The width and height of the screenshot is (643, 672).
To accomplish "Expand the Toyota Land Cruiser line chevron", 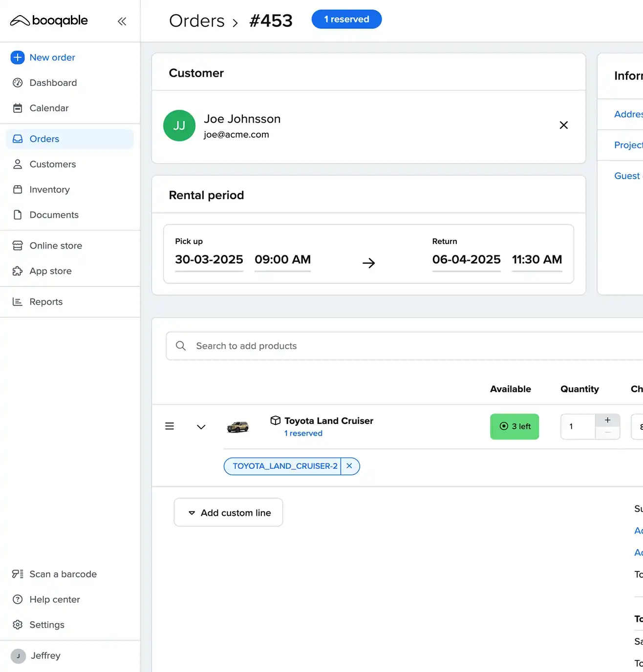I will coord(201,427).
